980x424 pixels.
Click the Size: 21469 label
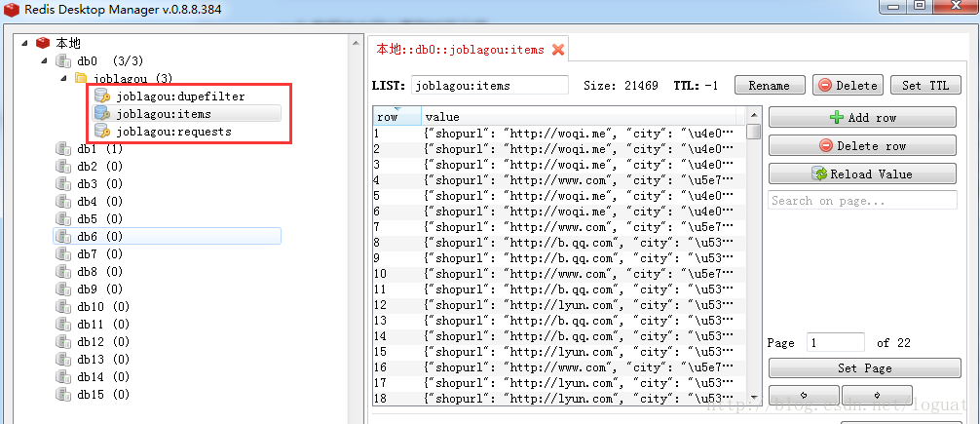(x=621, y=85)
